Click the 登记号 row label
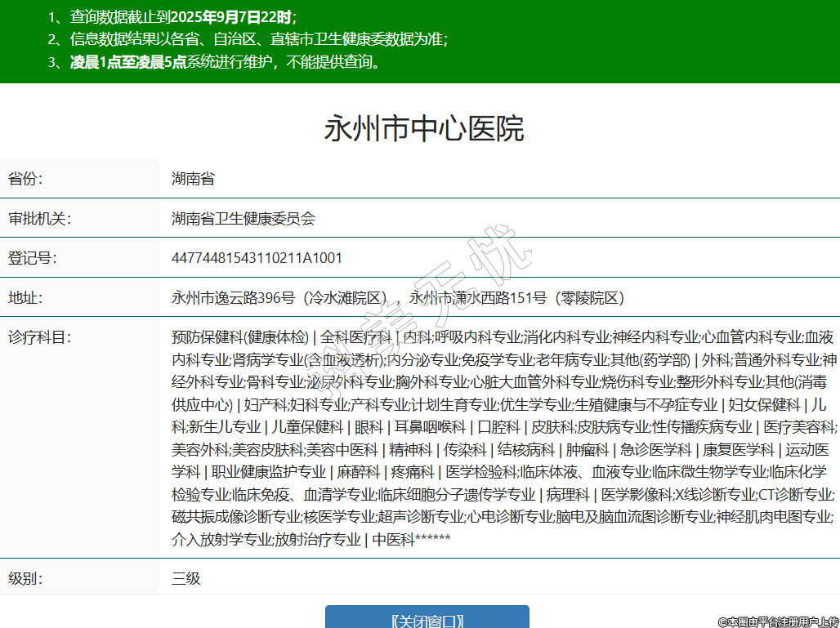The width and height of the screenshot is (840, 628). (32, 258)
